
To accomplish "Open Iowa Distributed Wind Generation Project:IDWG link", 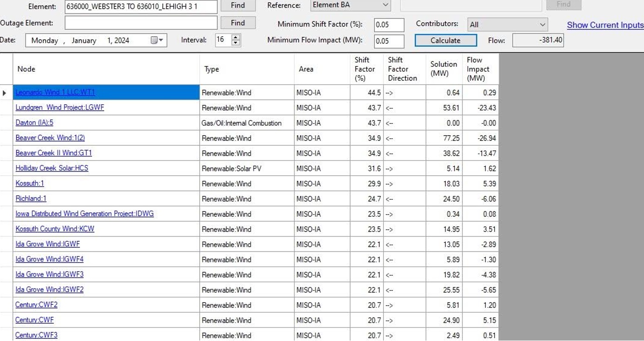I will click(x=85, y=214).
